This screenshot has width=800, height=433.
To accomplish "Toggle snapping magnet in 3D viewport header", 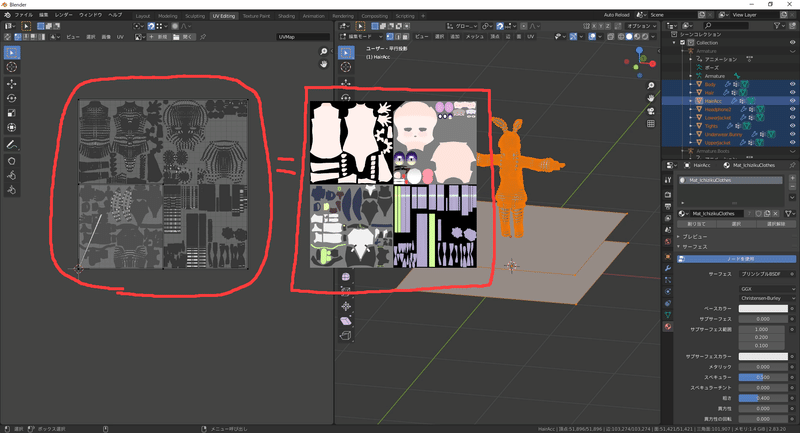I will [x=500, y=26].
